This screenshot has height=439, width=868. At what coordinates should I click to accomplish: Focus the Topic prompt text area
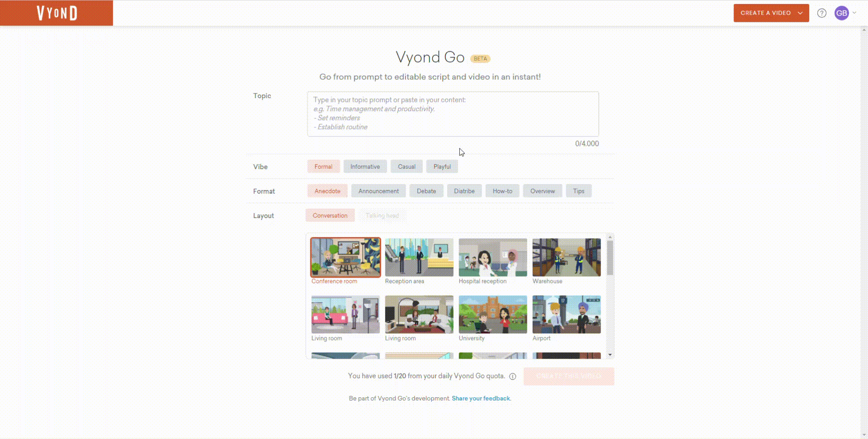pyautogui.click(x=453, y=114)
